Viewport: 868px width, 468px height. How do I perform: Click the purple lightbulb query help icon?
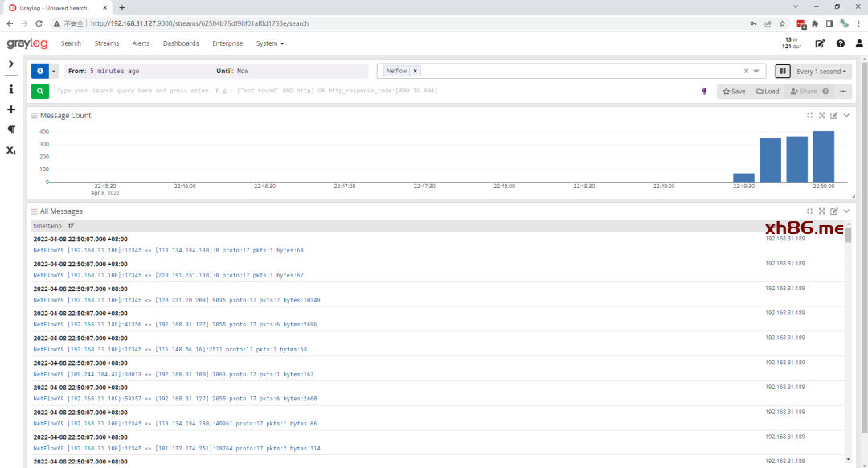pos(705,91)
